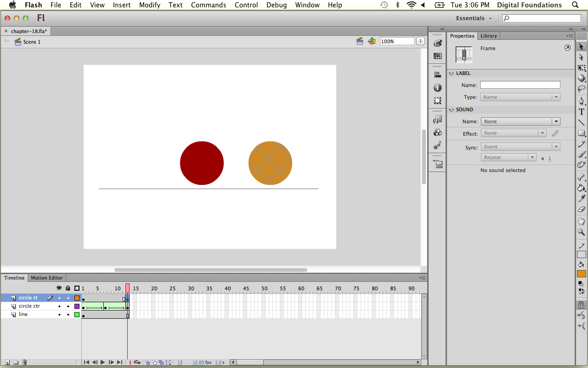Screen dimensions: 588x368
Task: Open the Swatches panel grid icon
Action: coord(437,56)
